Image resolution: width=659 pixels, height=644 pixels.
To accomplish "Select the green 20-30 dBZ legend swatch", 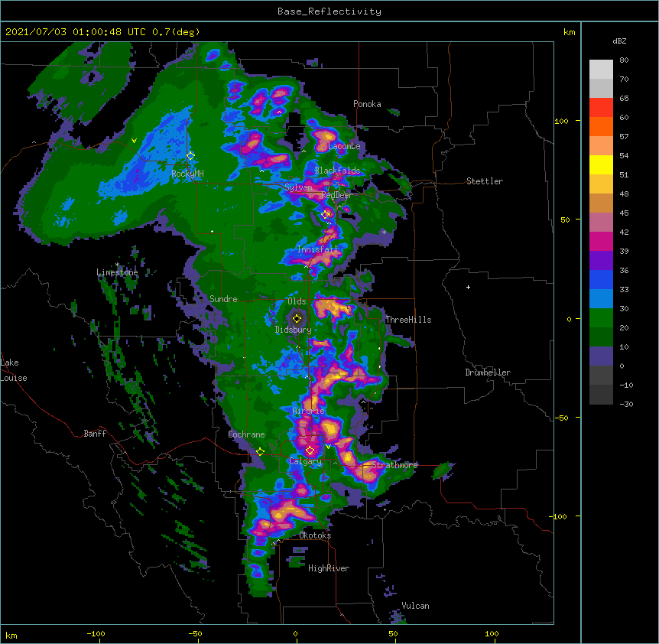I will click(x=601, y=318).
